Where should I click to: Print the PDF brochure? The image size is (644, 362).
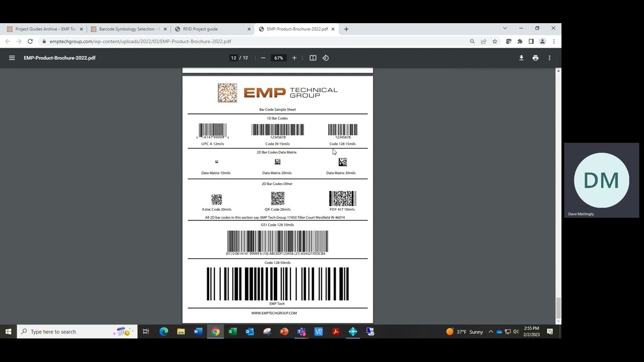(535, 58)
